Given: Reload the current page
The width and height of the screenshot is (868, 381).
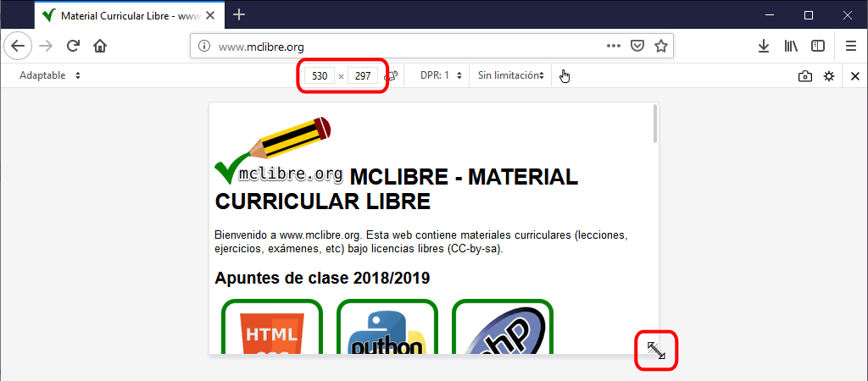Looking at the screenshot, I should 73,46.
